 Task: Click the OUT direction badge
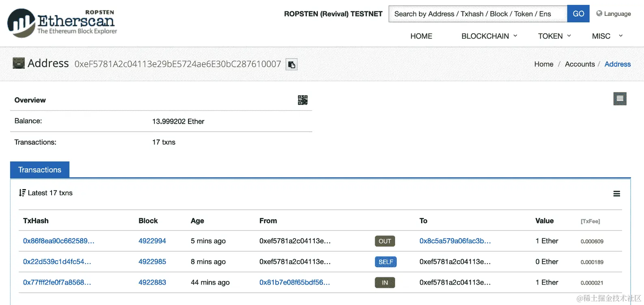coord(385,241)
